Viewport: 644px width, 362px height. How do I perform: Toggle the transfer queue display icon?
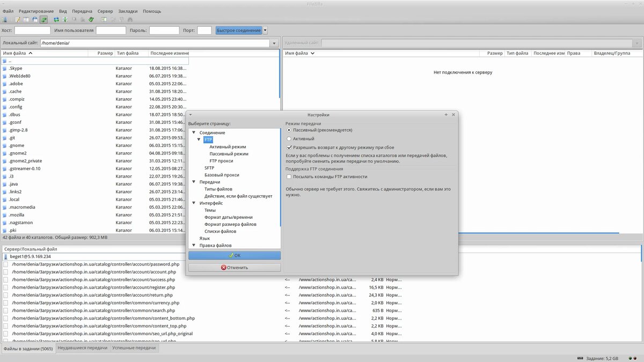43,20
